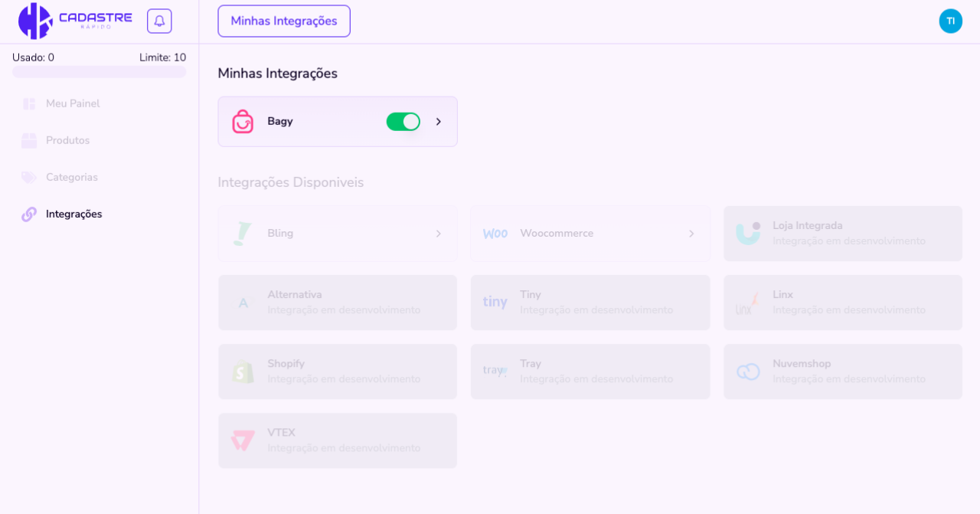Click the Produtos box icon
The image size is (980, 514).
[29, 140]
